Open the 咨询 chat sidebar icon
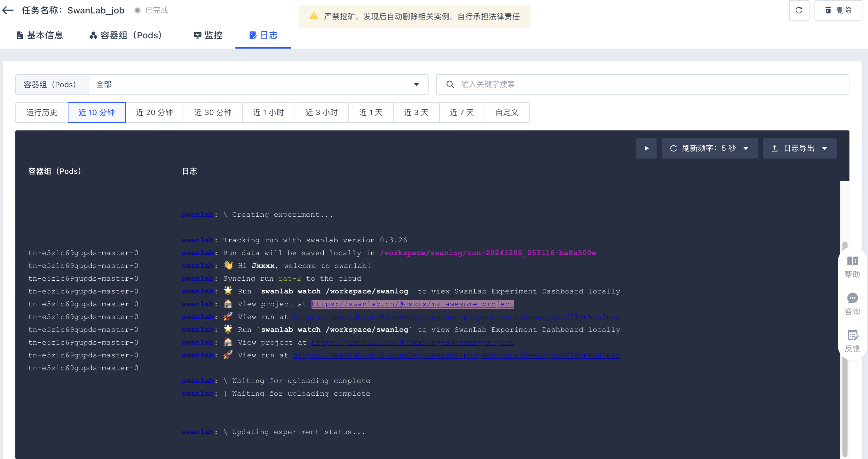 tap(852, 304)
